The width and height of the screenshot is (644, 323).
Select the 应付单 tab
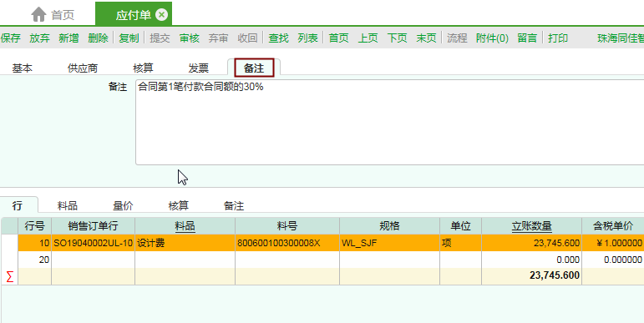click(x=134, y=15)
